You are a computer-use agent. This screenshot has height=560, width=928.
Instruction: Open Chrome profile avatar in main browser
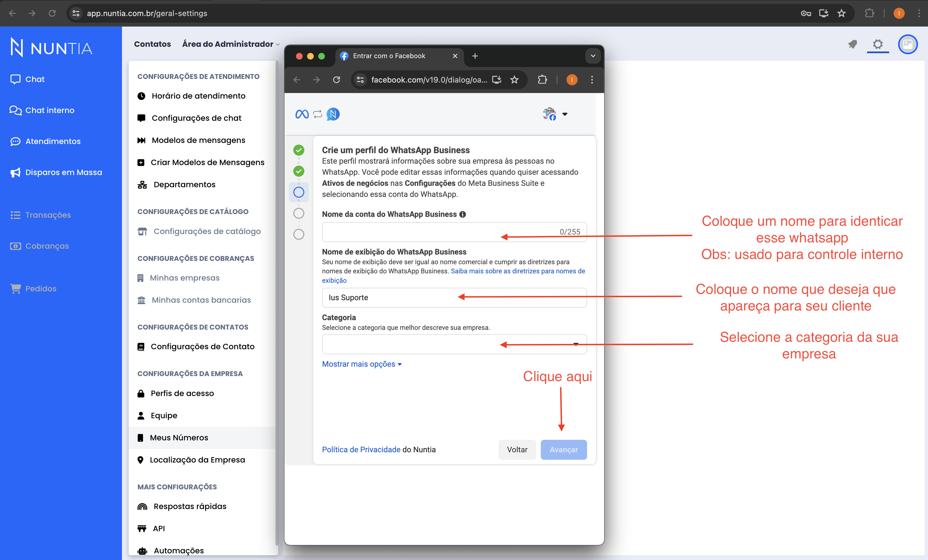[x=899, y=13]
